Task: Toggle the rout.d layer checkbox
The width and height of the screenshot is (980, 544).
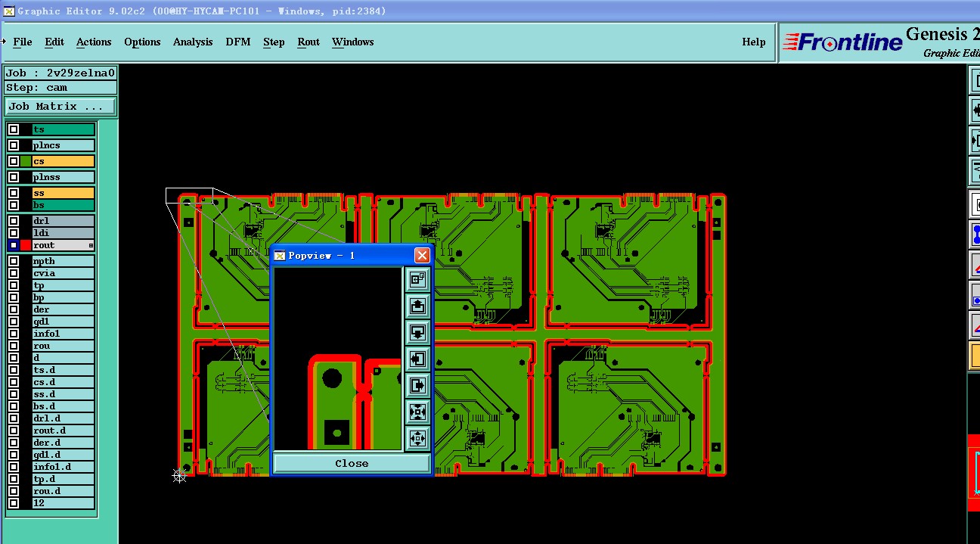Action: coord(14,431)
